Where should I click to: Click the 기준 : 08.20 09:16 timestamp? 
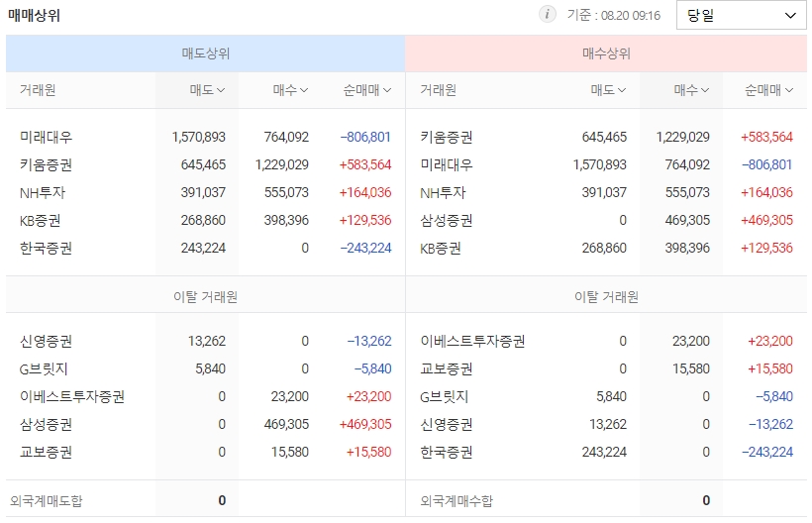(x=614, y=15)
